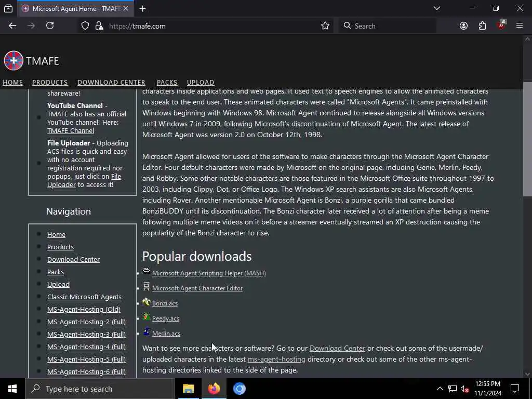
Task: Click the Home link in Navigation
Action: [x=56, y=234]
